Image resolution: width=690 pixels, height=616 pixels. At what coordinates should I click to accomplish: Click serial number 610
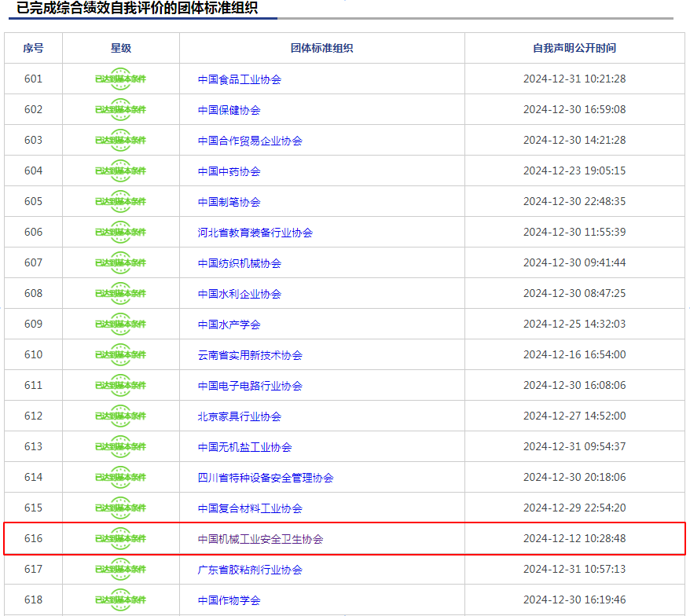[34, 354]
